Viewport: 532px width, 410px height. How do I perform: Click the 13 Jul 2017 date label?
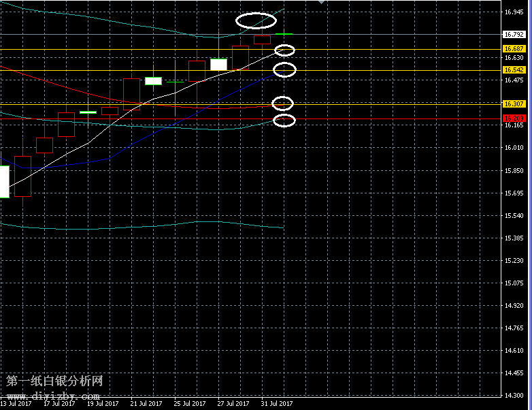tap(16, 403)
